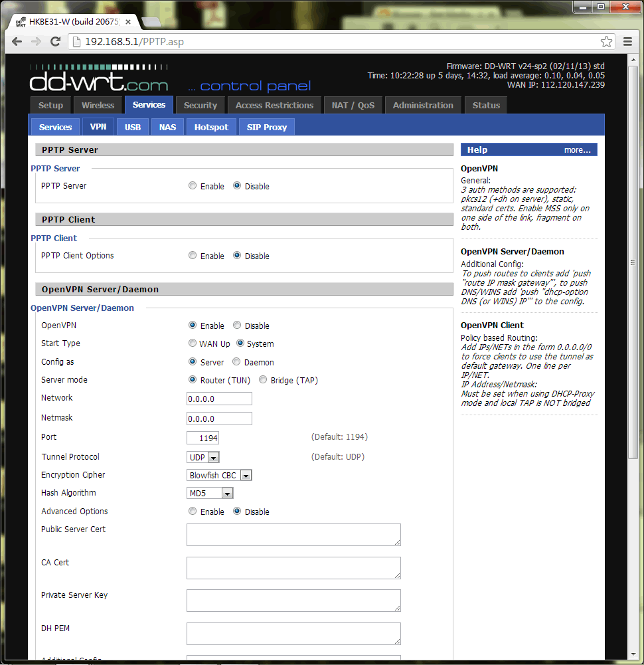Open a new tab next to HKBE31-W
644x665 pixels.
pos(151,22)
